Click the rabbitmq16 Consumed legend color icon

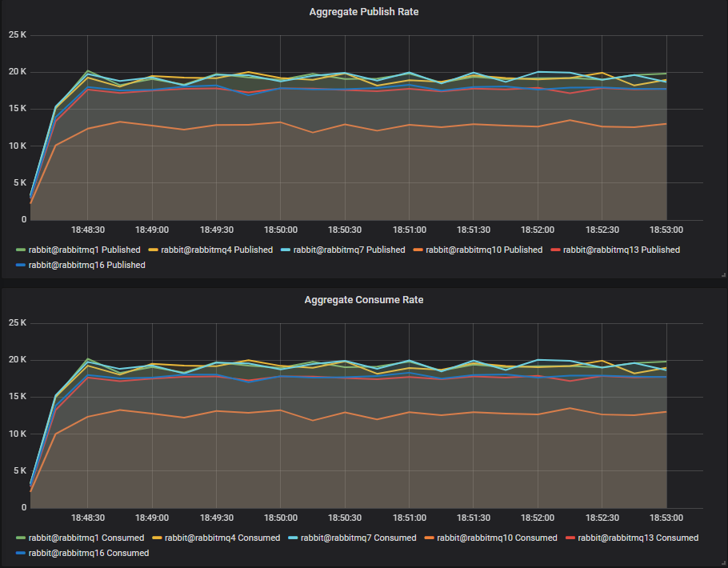tap(20, 553)
